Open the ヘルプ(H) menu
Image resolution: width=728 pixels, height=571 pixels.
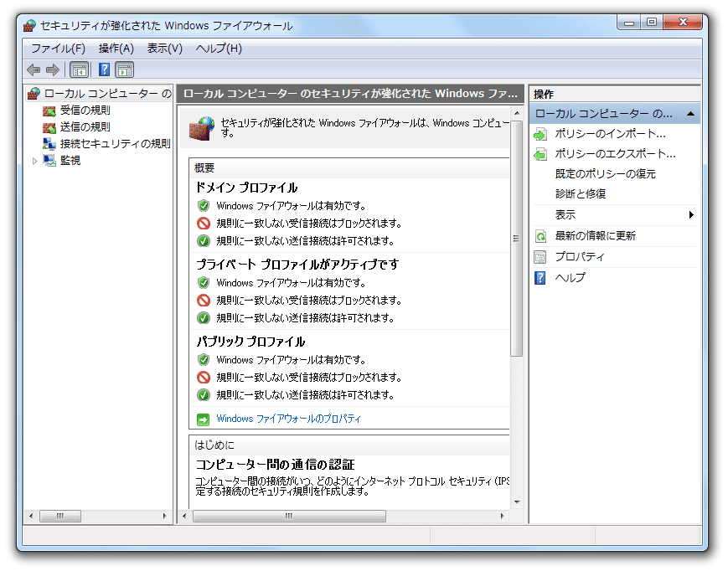point(219,49)
